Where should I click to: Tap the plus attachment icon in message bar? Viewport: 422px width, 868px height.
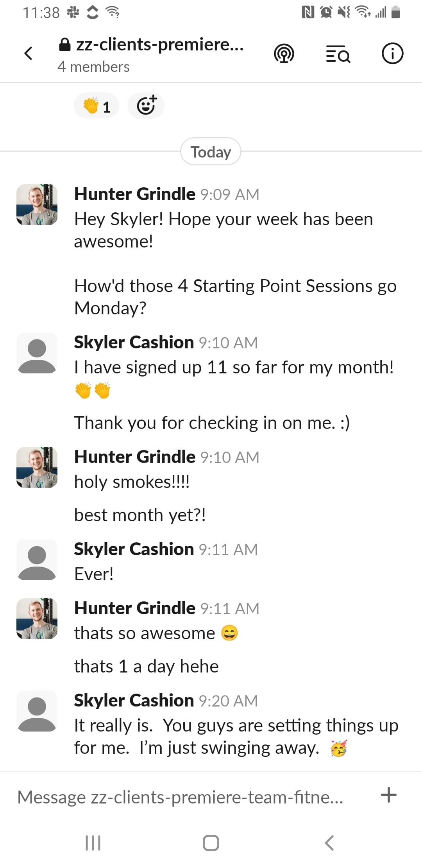click(x=389, y=795)
